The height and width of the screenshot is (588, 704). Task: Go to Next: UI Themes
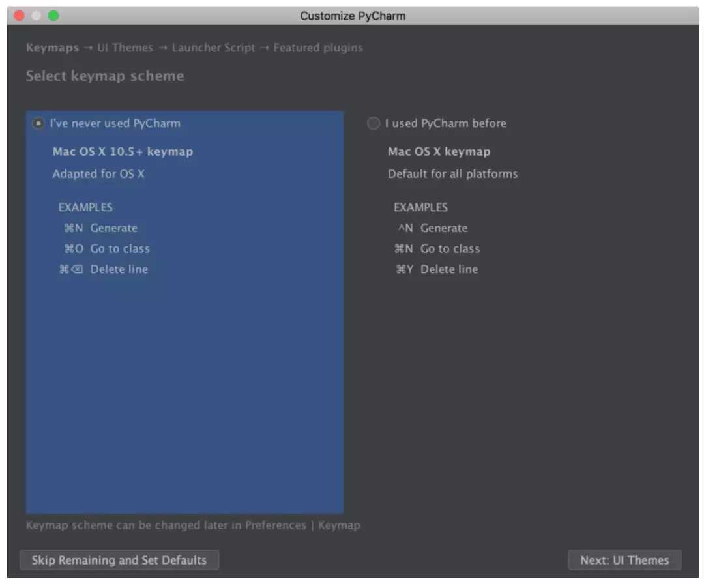pyautogui.click(x=624, y=560)
